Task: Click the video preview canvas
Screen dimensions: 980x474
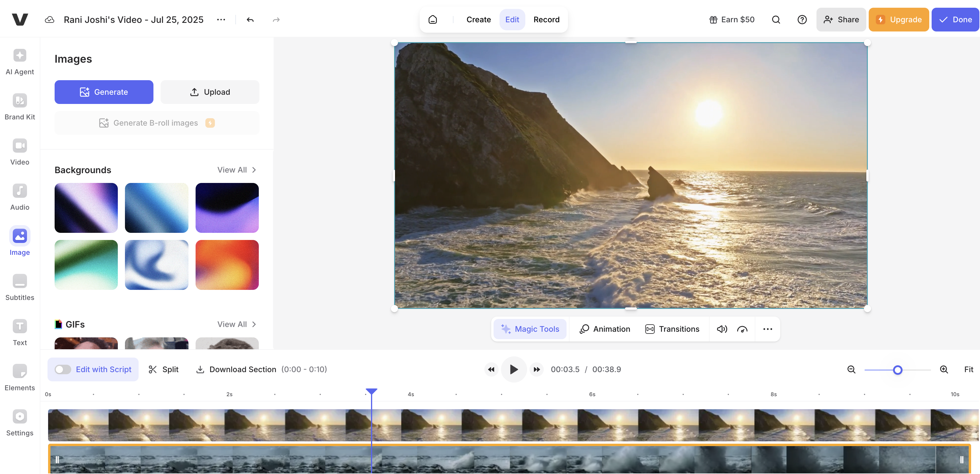Action: (x=631, y=175)
